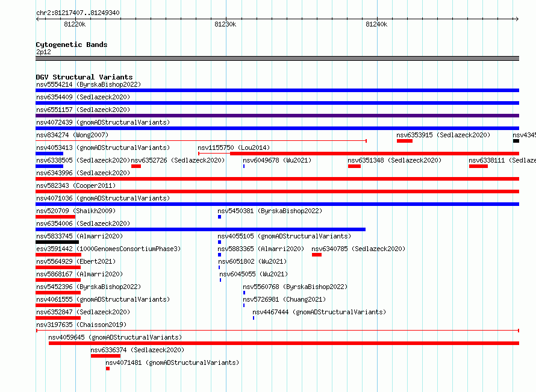Image resolution: width=536 pixels, height=392 pixels.
Task: Select the nsv5883365 (Almarri2020) label
Action: click(x=261, y=249)
